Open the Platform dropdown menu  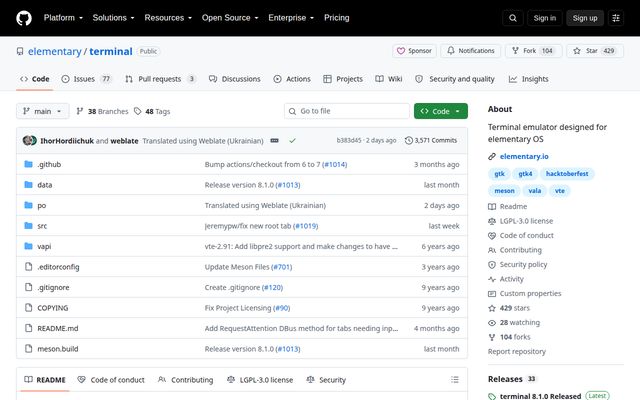[63, 18]
